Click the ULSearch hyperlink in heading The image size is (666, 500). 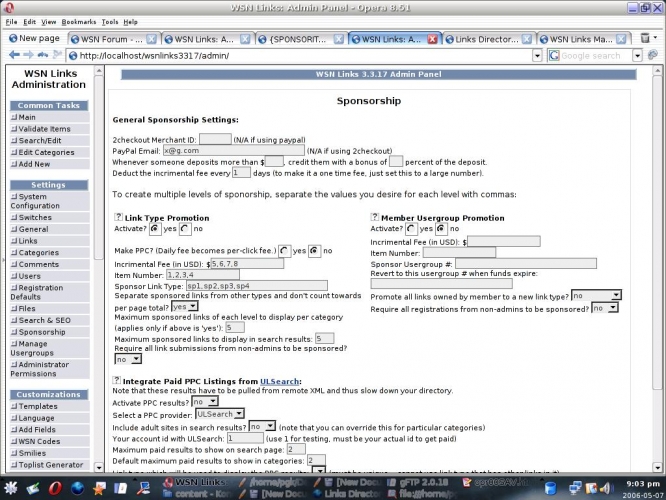coord(278,381)
